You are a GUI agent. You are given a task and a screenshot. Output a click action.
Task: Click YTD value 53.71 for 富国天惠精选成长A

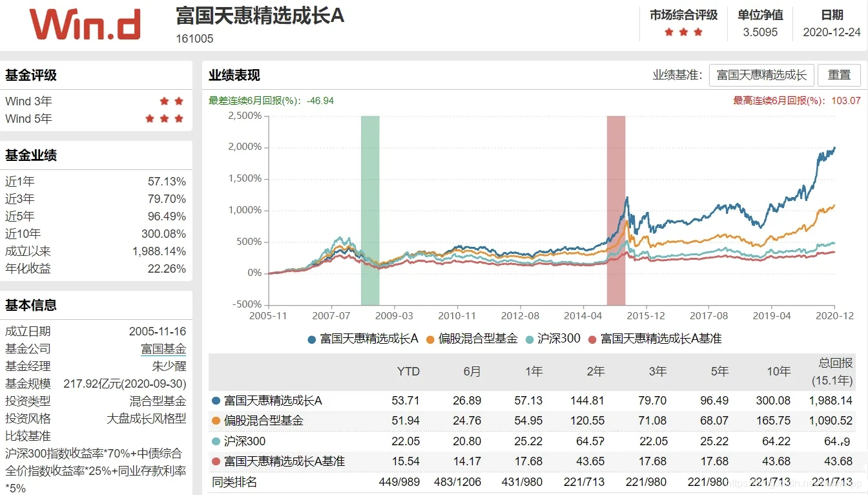click(406, 401)
